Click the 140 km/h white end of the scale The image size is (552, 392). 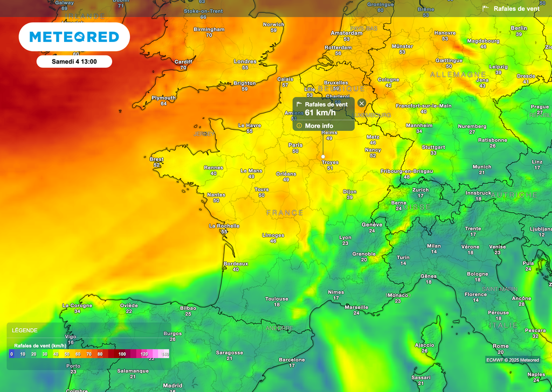tap(164, 354)
